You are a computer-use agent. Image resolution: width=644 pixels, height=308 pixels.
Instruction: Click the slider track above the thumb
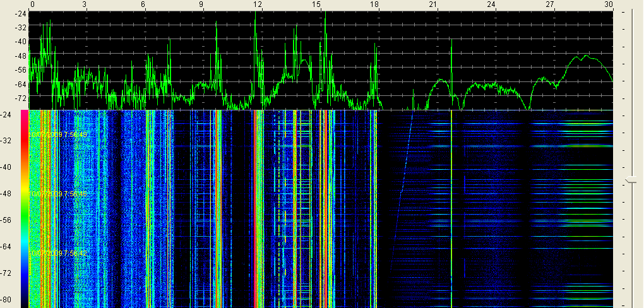pyautogui.click(x=632, y=95)
